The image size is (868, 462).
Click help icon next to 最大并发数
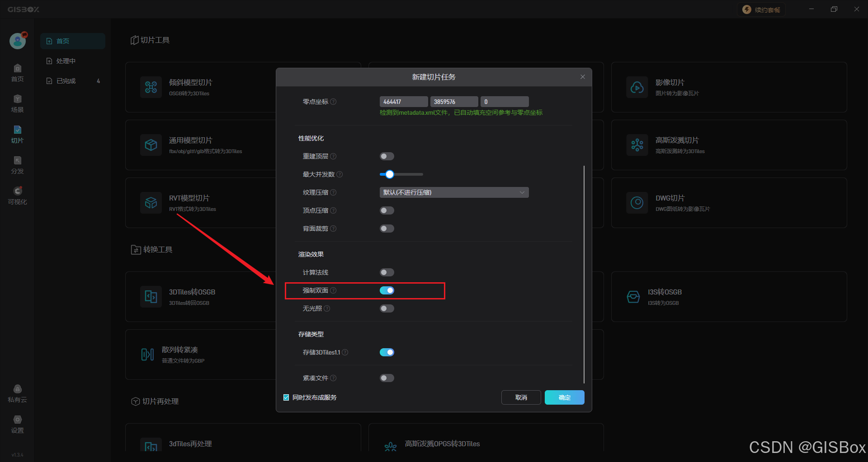click(340, 174)
